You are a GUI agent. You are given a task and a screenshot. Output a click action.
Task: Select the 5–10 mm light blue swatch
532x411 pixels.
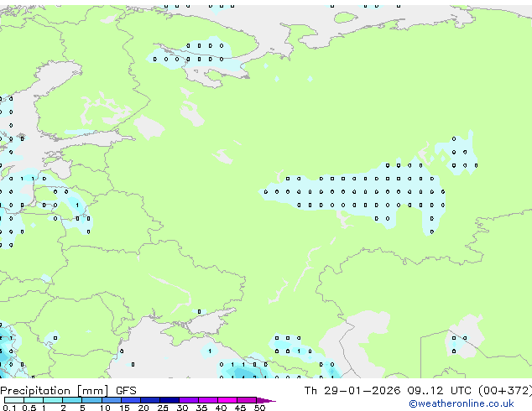pyautogui.click(x=91, y=400)
